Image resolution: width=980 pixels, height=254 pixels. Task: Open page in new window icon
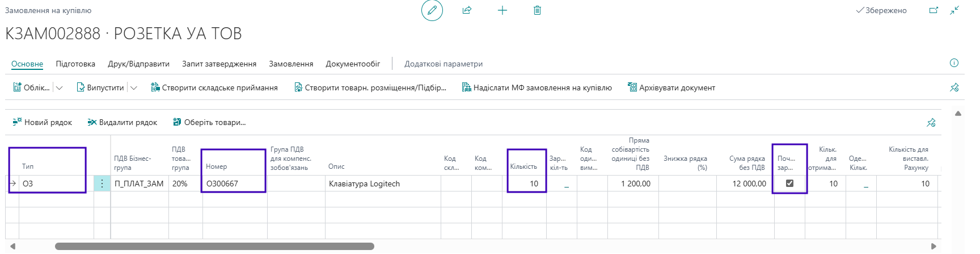click(x=933, y=10)
